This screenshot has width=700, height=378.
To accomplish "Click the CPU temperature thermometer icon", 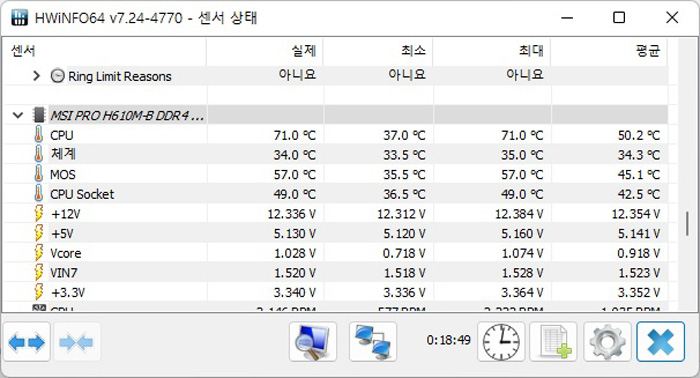I will [39, 135].
